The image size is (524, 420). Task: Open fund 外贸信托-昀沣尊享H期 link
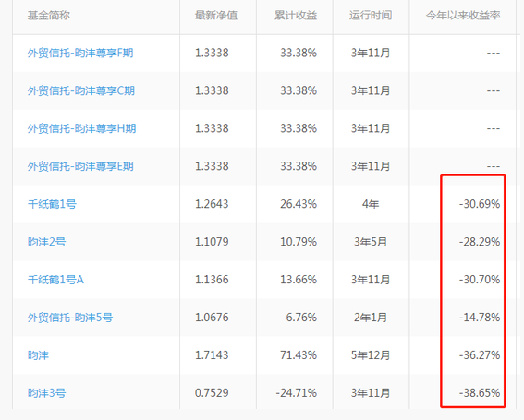(82, 128)
